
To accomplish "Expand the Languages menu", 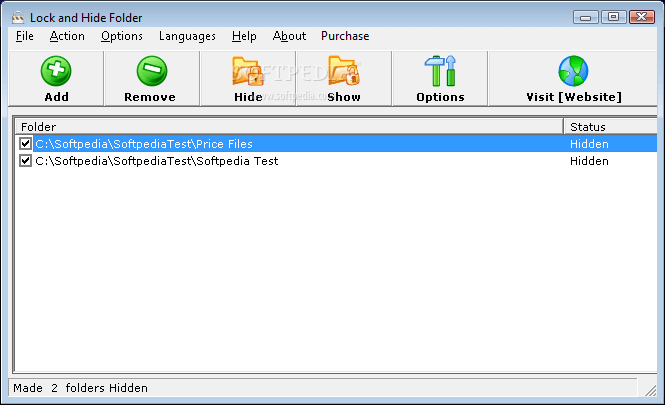I will pos(187,36).
